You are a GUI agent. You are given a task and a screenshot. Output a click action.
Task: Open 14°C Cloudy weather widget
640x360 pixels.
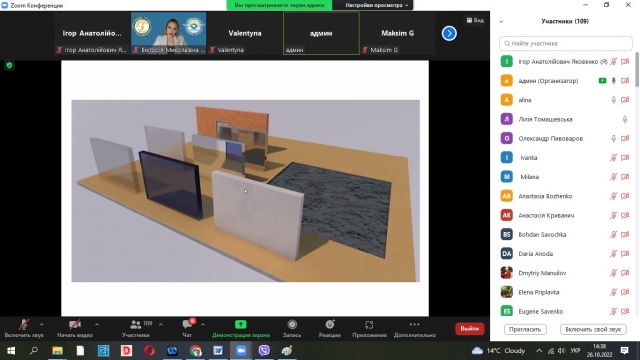(498, 351)
